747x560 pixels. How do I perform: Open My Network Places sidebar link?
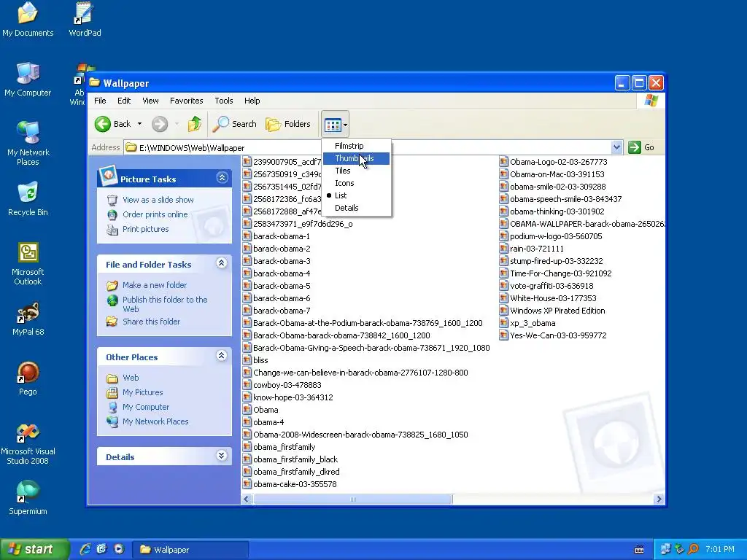(x=155, y=421)
